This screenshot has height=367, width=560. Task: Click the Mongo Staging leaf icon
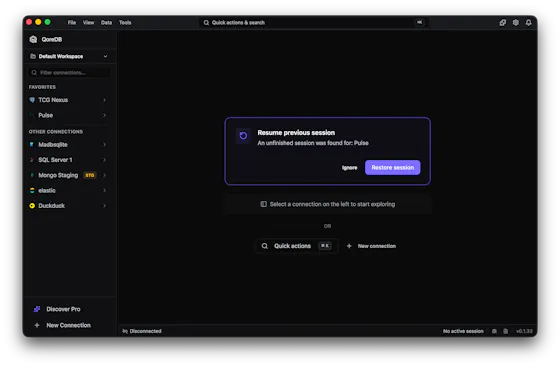point(32,175)
